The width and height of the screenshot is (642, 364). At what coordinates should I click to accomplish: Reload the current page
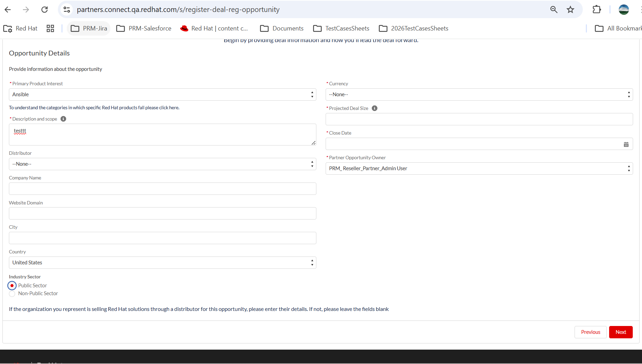(x=45, y=10)
